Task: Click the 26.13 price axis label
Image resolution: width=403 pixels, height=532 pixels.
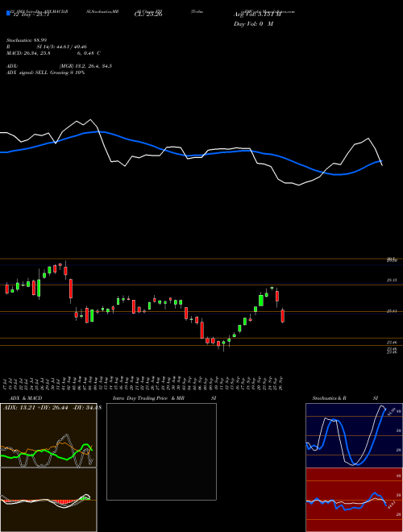Action: coord(392,280)
